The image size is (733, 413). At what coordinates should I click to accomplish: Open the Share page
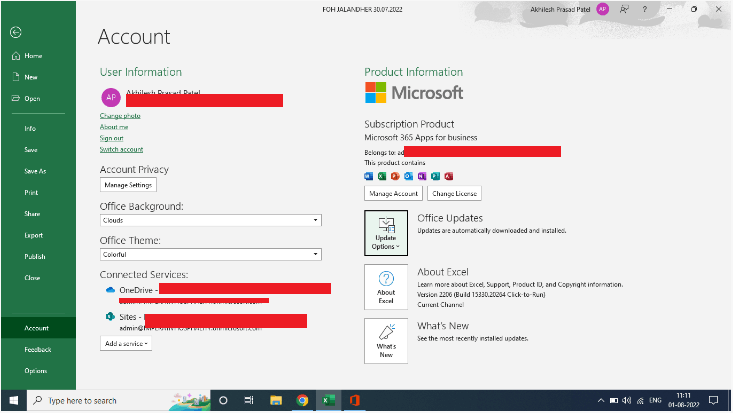[32, 214]
